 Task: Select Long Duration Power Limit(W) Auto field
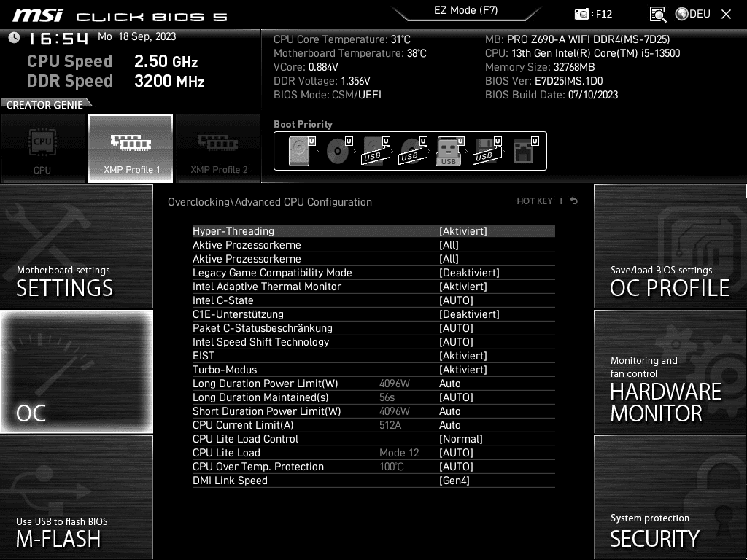click(x=373, y=384)
